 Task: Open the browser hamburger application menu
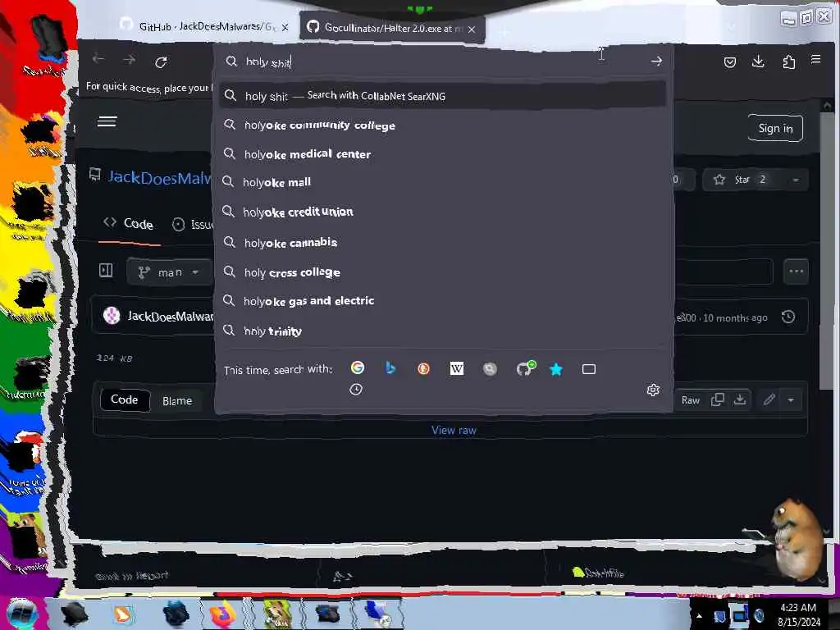[815, 59]
